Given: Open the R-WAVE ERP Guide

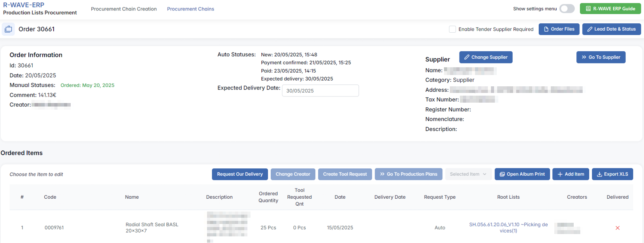Looking at the screenshot, I should point(610,9).
